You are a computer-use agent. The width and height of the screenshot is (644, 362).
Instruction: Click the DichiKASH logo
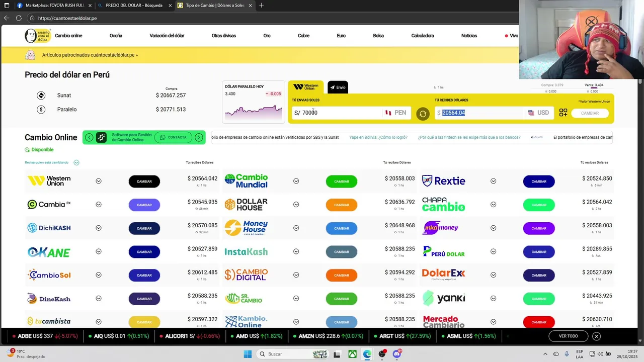(49, 228)
